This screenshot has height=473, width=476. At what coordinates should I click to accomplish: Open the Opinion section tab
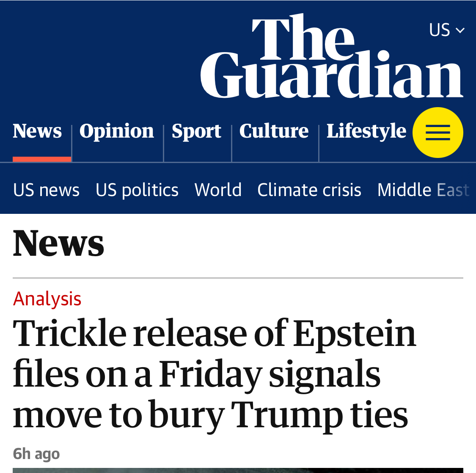pos(117,131)
